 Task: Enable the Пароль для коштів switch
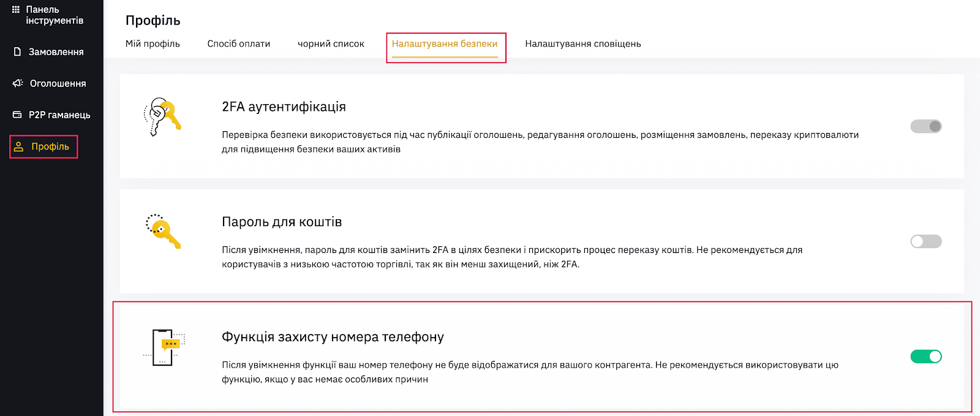[926, 241]
